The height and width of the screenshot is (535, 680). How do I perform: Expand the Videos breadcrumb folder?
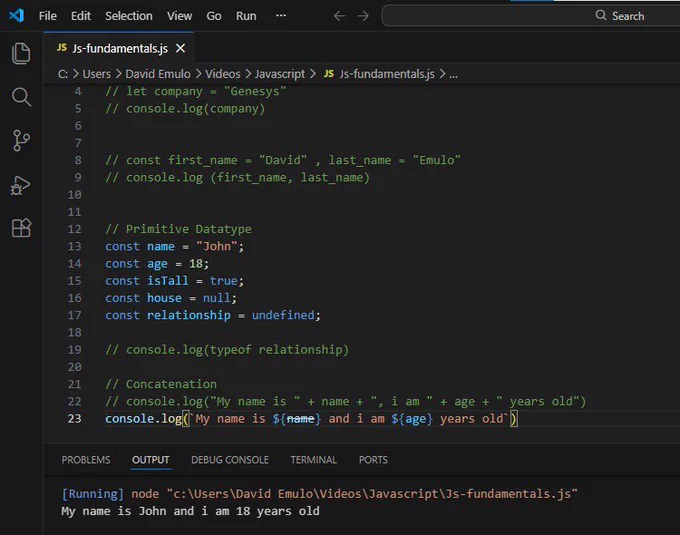(x=222, y=74)
